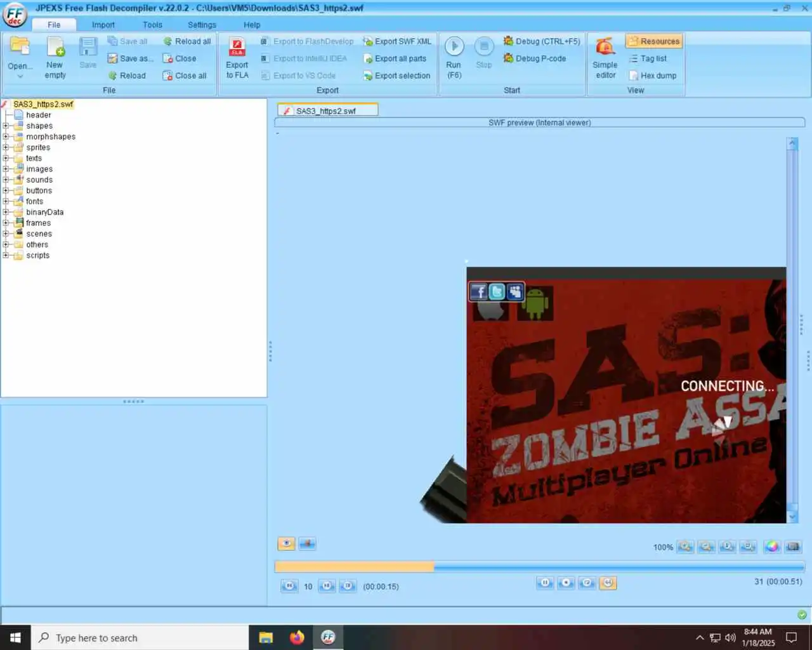Click Export SWF XML

pos(397,41)
